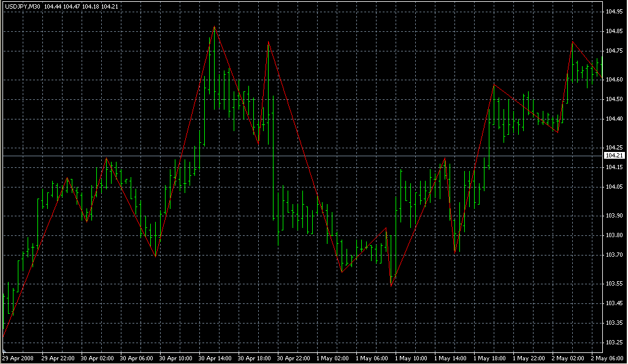This screenshot has width=628, height=364.
Task: Click the highest red ZigZag peak
Action: [214, 27]
